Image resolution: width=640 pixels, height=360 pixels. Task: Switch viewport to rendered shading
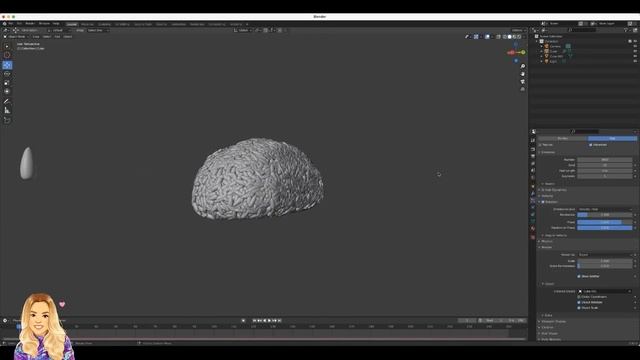[519, 37]
